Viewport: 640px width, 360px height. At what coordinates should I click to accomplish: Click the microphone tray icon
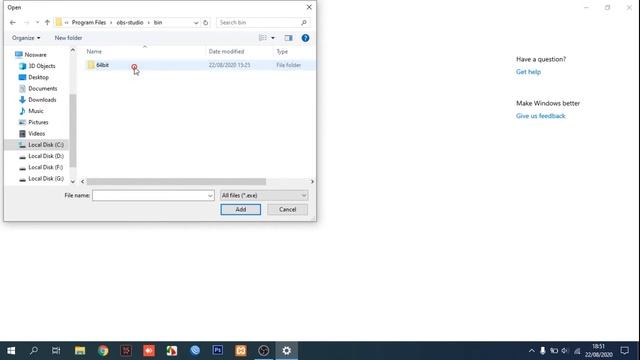tap(542, 351)
